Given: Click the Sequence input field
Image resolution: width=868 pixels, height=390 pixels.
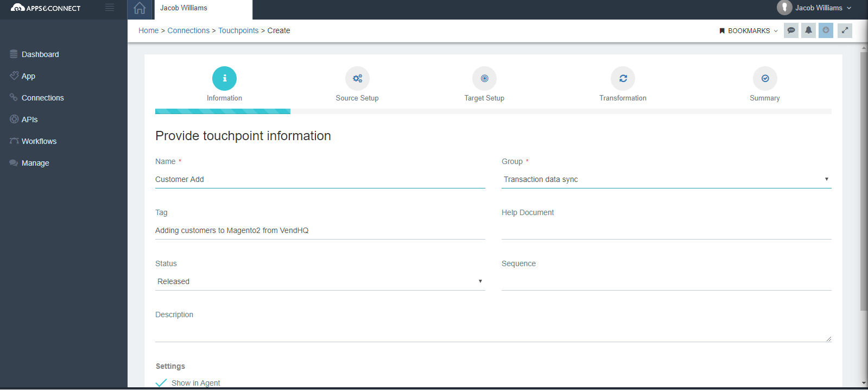Looking at the screenshot, I should pos(666,281).
